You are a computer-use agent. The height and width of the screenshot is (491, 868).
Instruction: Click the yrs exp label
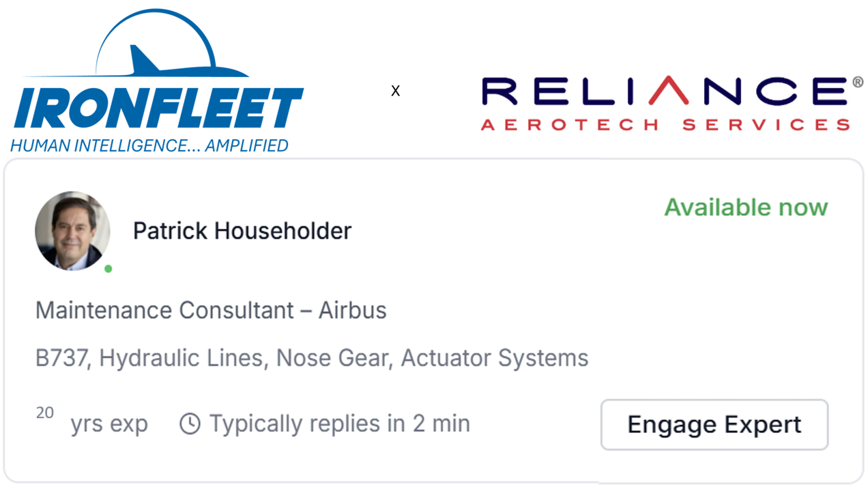109,424
